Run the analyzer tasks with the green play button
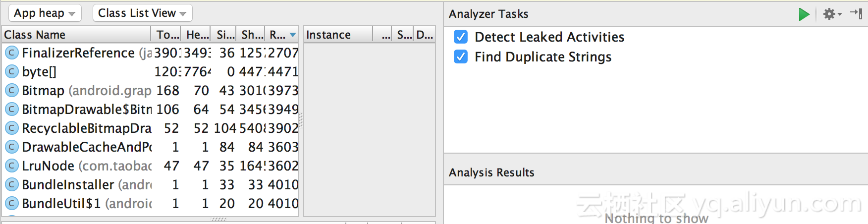868x224 pixels. click(x=804, y=14)
